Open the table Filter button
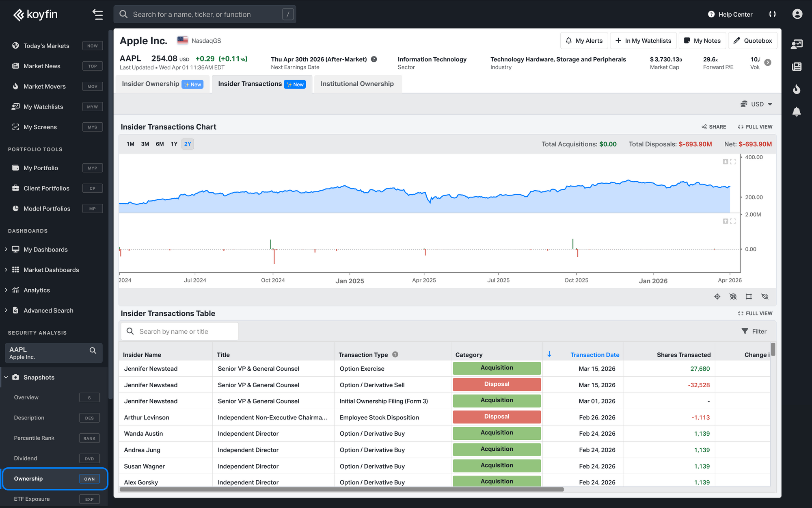Image resolution: width=812 pixels, height=508 pixels. click(754, 331)
